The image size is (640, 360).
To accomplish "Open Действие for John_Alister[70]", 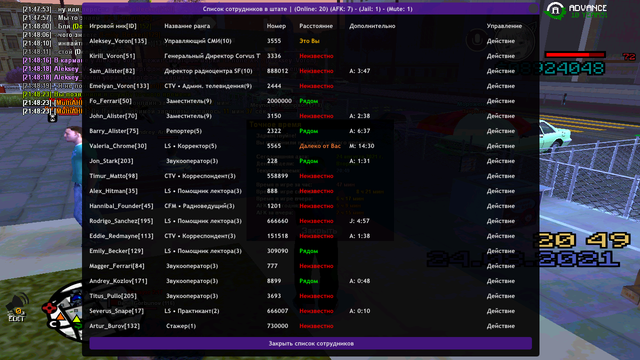I will [x=500, y=116].
